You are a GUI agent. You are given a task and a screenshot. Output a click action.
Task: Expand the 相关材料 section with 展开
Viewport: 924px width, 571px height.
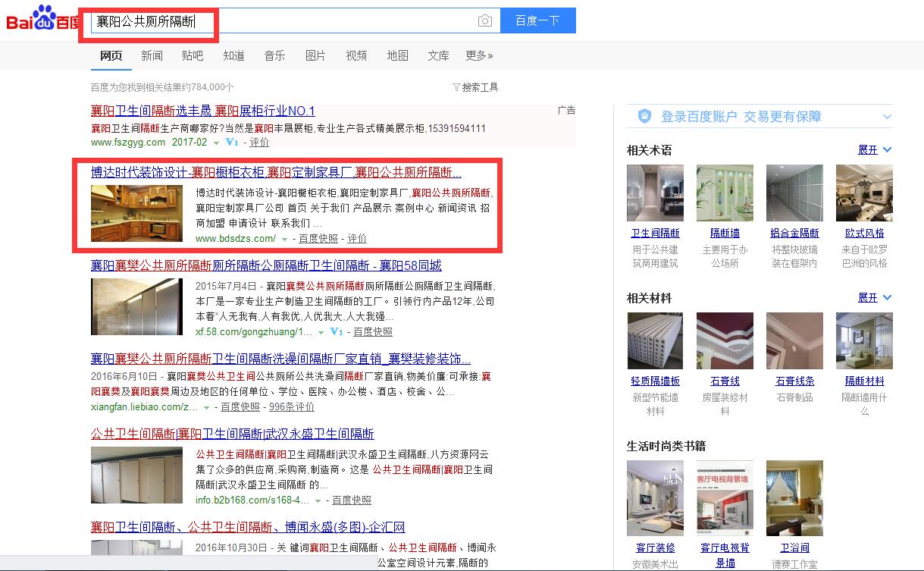[875, 298]
